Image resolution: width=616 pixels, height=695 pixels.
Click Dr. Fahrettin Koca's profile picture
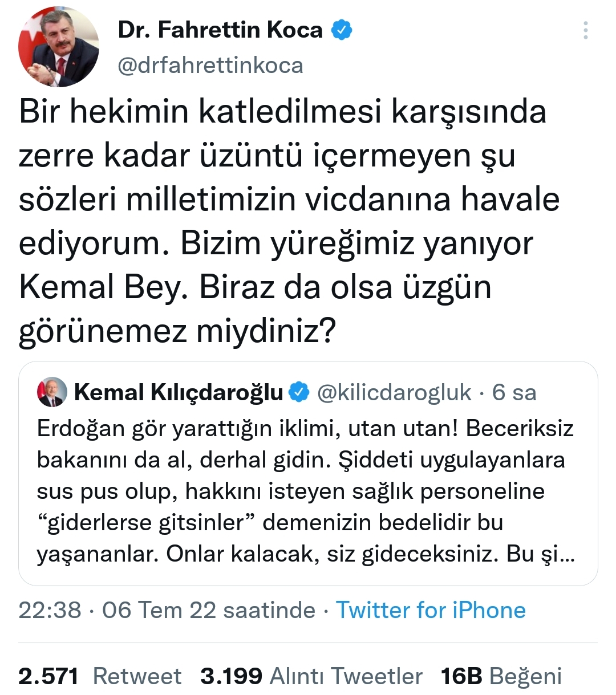tap(58, 47)
